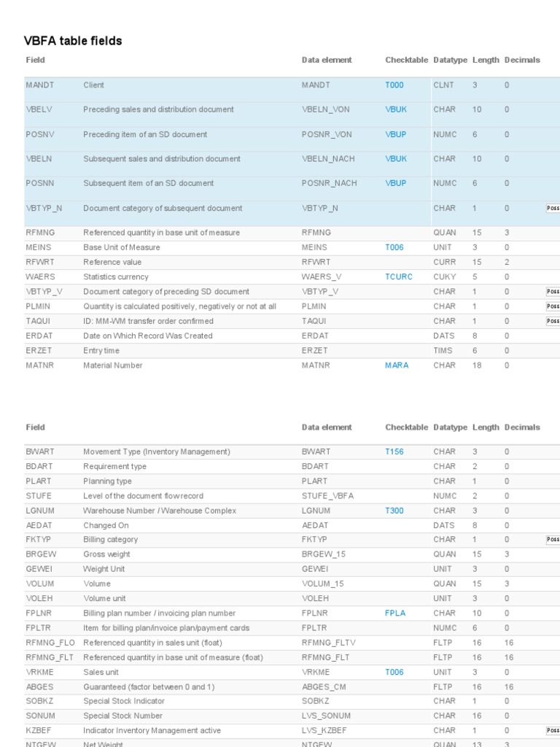Click the Checktable header of the first table
Screen dimensions: 560x747
pyautogui.click(x=406, y=60)
